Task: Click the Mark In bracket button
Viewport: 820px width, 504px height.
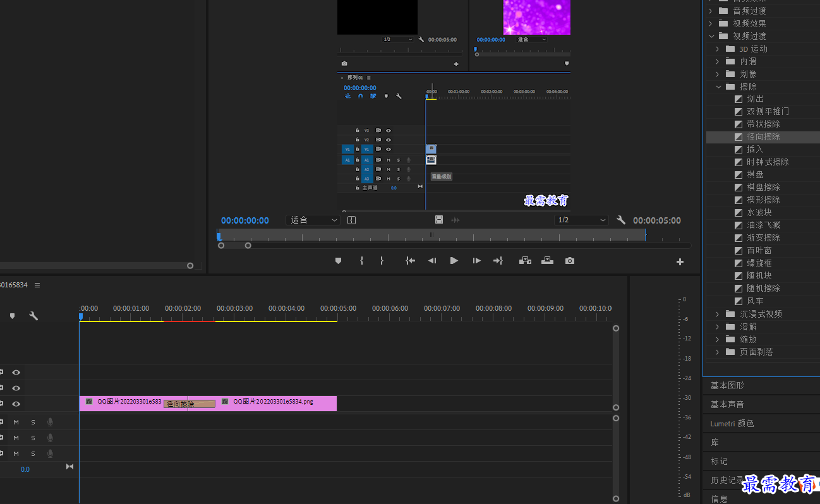Action: click(x=361, y=261)
